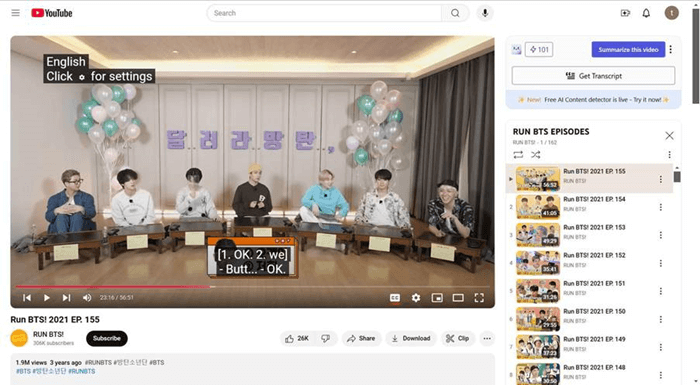Subscribe to RUN BTS! channel
The width and height of the screenshot is (700, 385).
tap(107, 338)
